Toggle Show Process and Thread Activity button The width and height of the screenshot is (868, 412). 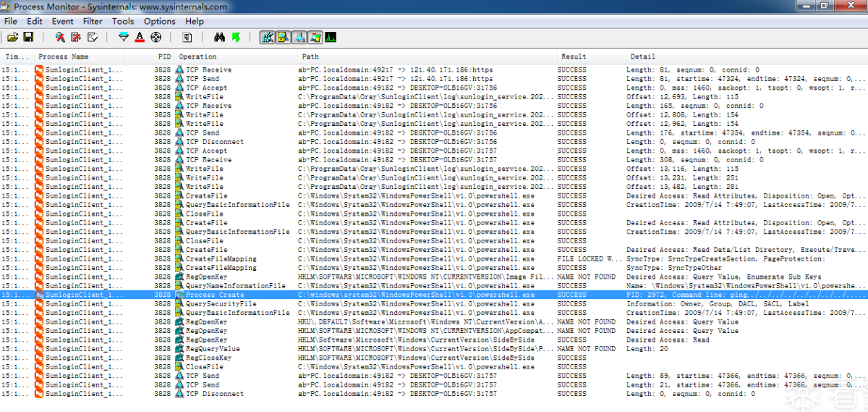315,38
